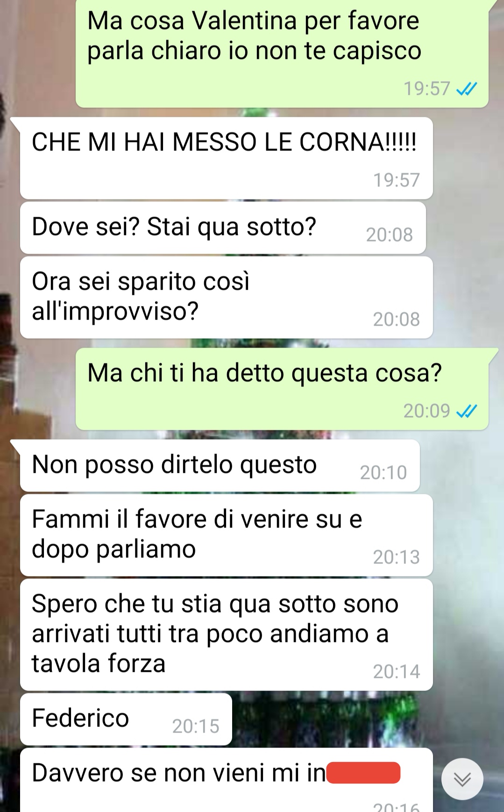Select the 'Fammi il favore di venire su' message
This screenshot has height=812, width=504.
(226, 535)
